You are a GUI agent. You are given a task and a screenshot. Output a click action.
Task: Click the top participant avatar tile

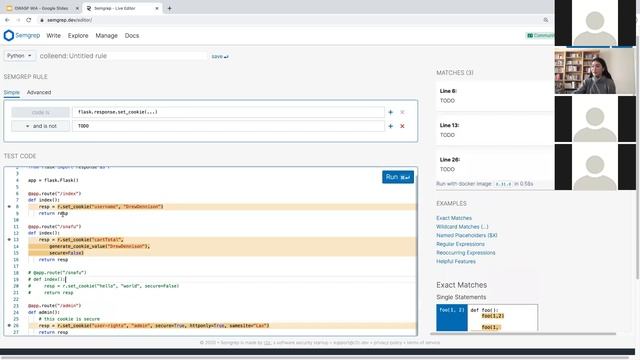click(x=595, y=23)
